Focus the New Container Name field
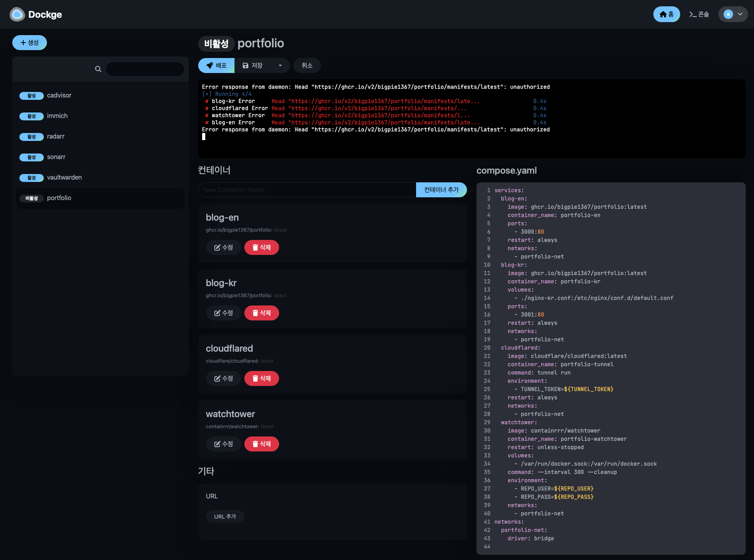Screen dimensions: 754x560 point(307,190)
